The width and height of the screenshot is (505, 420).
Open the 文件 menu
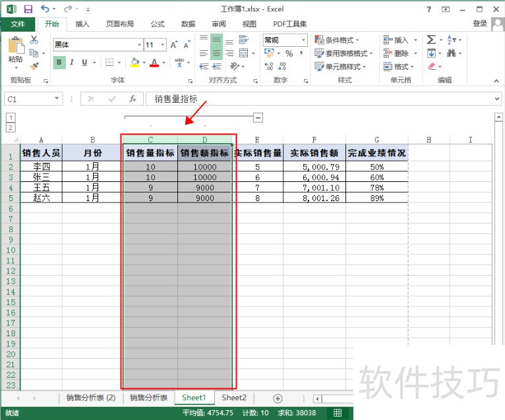point(18,24)
